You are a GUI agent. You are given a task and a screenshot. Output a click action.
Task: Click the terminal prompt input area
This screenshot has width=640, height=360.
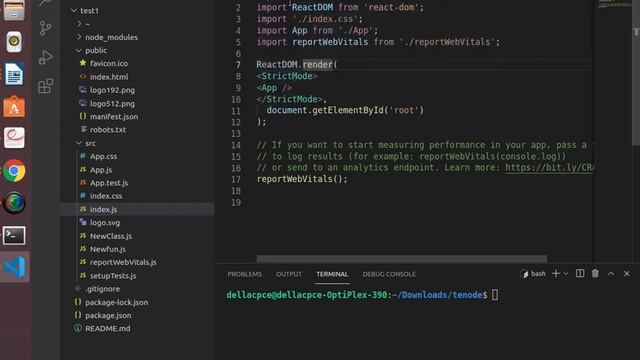pos(495,295)
